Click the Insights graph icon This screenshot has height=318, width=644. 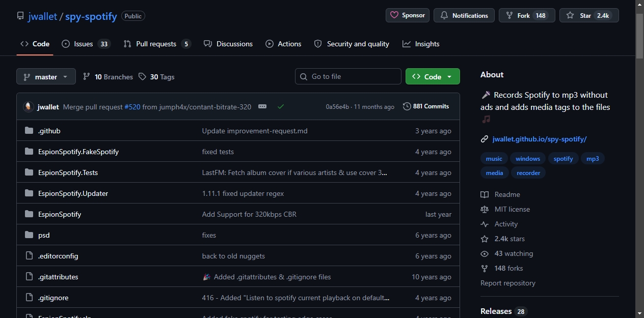pos(407,44)
